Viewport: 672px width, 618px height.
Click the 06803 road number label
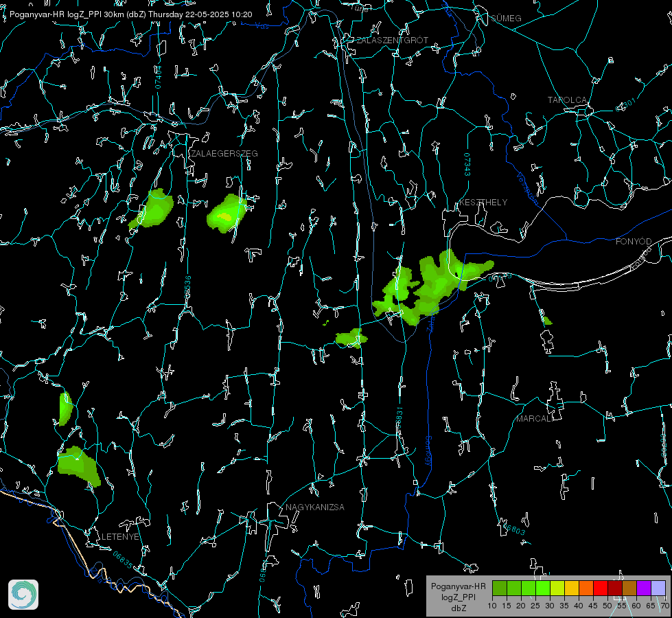[513, 528]
